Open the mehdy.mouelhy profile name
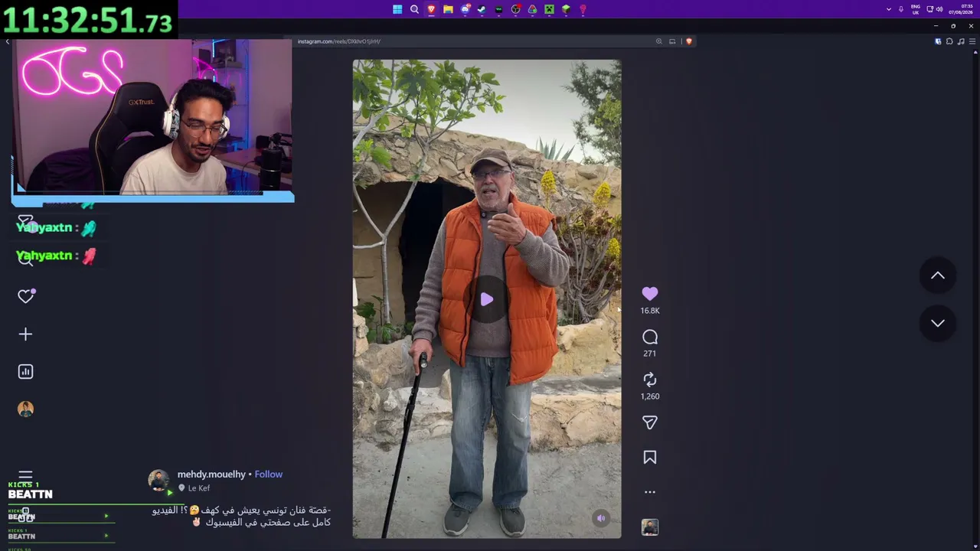 (x=211, y=474)
